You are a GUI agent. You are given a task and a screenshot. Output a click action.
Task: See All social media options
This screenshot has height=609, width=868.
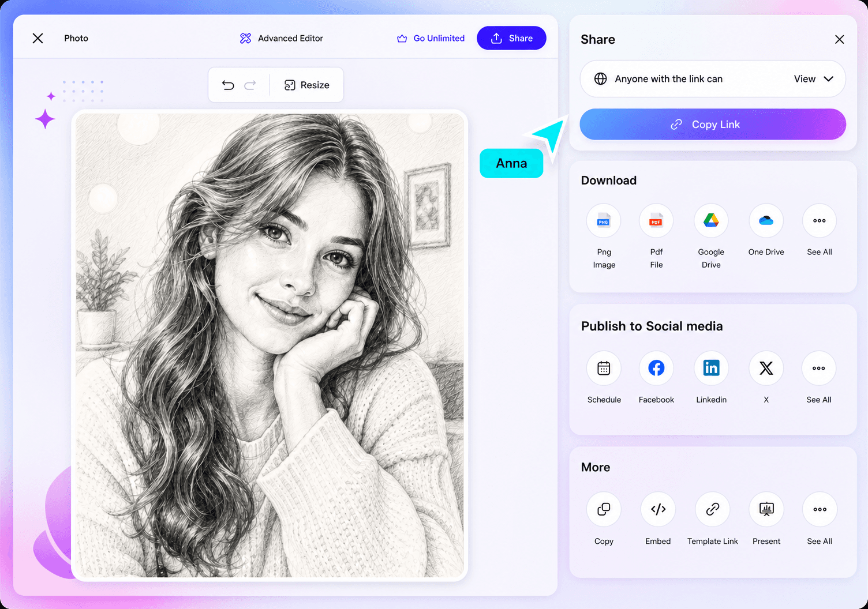coord(819,368)
